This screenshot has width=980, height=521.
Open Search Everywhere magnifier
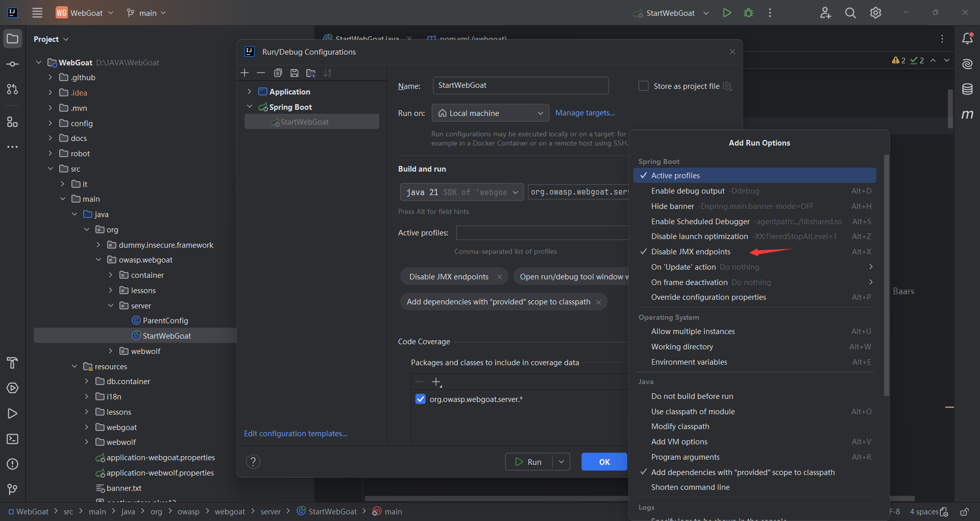[x=850, y=13]
